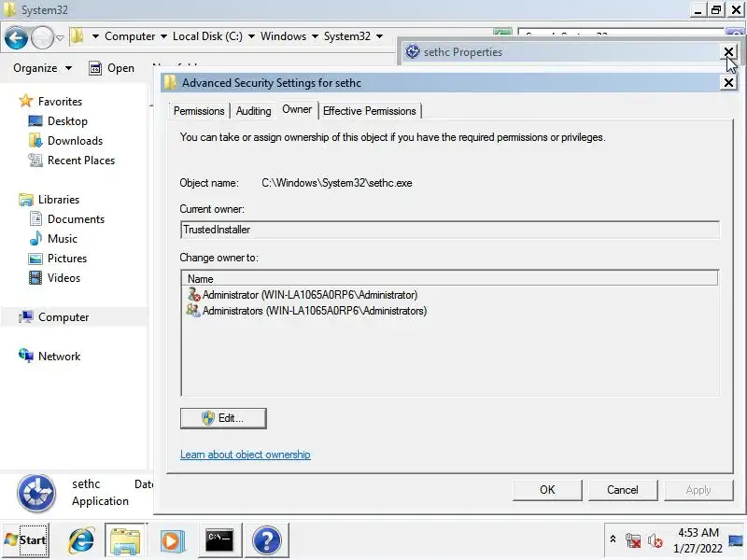Click the folder icon in address bar
Screen dimensions: 747x560
78,36
